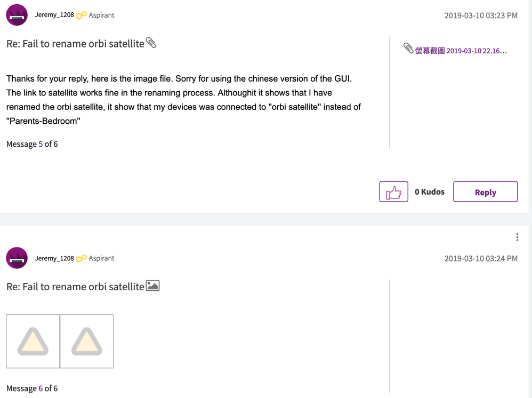Open the first broken image thumbnail
The width and height of the screenshot is (532, 398).
point(33,341)
